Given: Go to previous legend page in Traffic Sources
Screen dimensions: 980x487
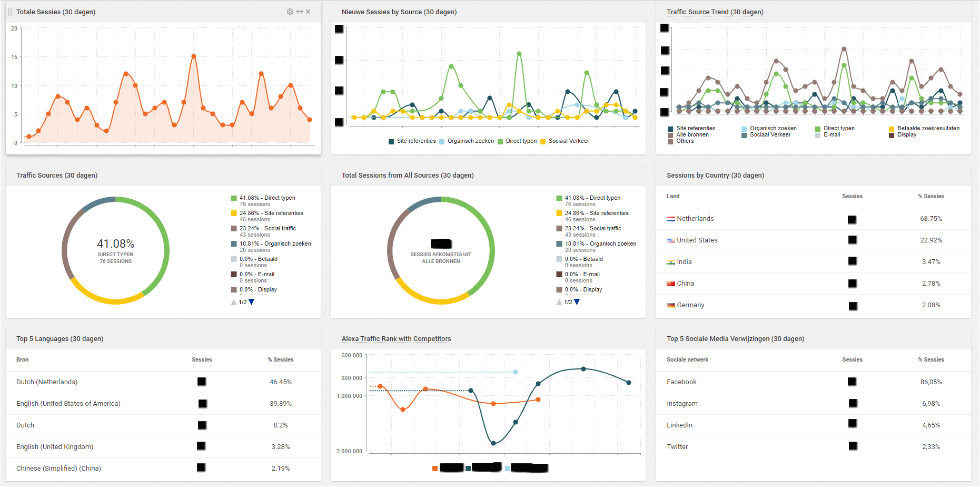Looking at the screenshot, I should pyautogui.click(x=234, y=302).
